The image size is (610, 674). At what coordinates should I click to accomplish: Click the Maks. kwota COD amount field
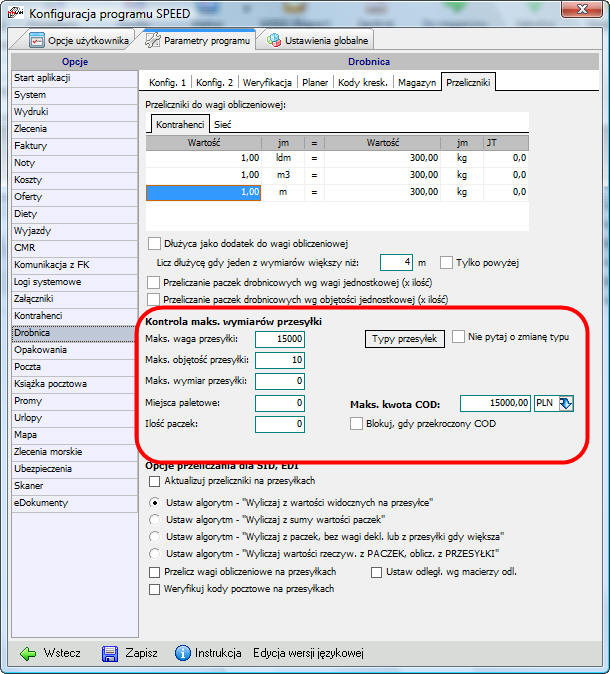click(x=495, y=403)
